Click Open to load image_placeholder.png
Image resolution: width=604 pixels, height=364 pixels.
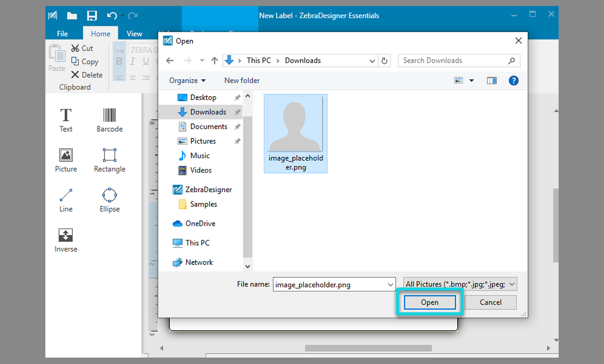click(429, 302)
